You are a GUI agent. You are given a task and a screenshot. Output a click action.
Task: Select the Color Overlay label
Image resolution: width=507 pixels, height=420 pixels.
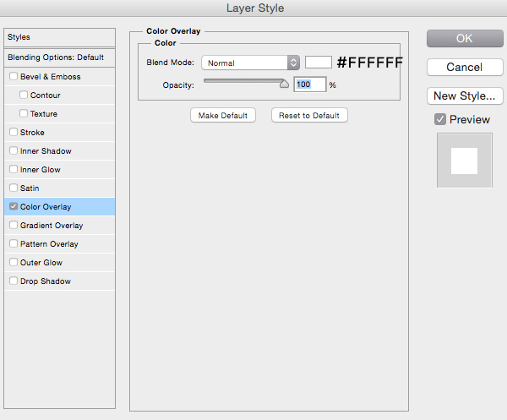[x=46, y=206]
